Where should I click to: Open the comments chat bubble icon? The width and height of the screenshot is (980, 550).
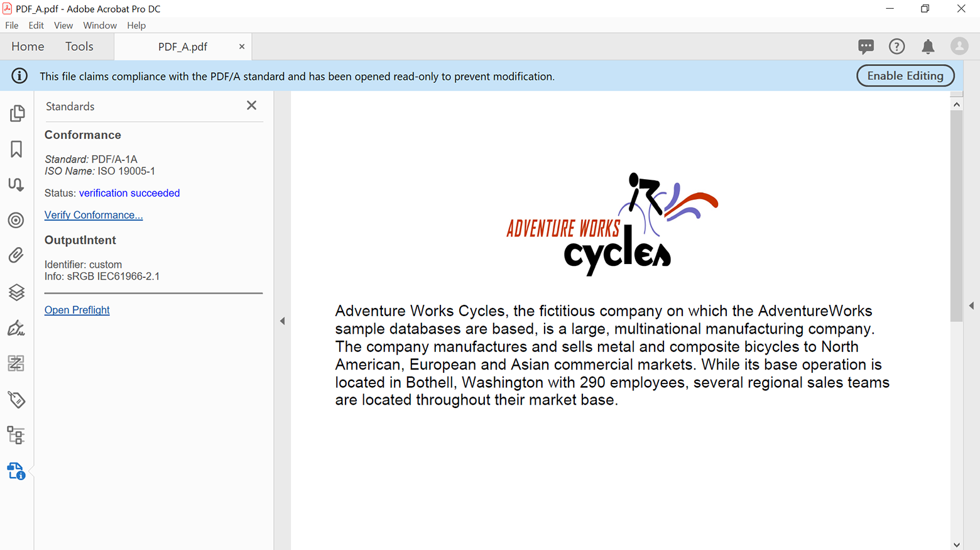[866, 47]
